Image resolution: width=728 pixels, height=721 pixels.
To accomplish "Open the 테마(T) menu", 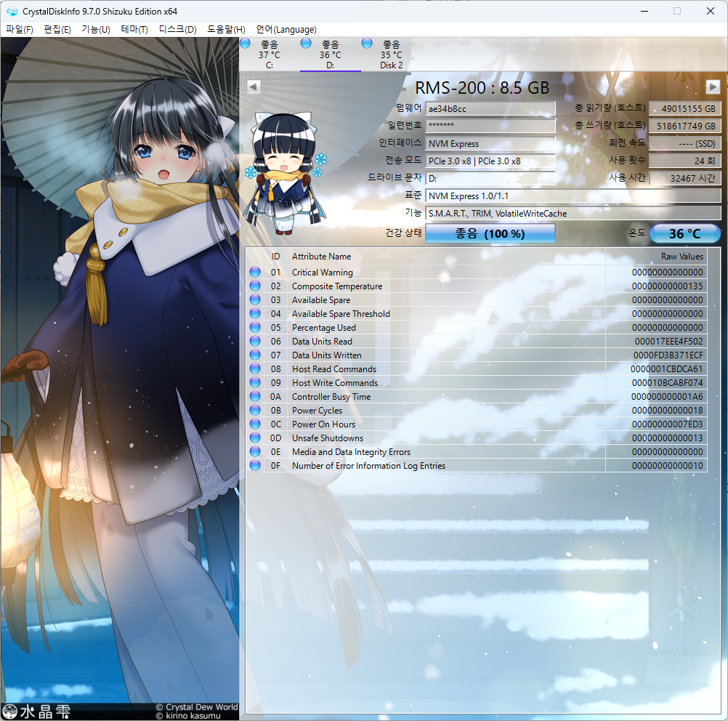I will coord(134,30).
